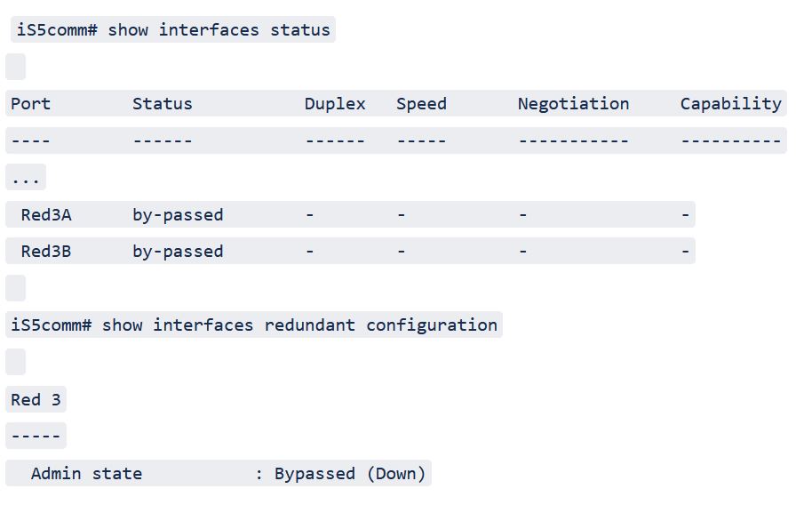Select the Duplex column header
The height and width of the screenshot is (505, 812).
pos(335,104)
